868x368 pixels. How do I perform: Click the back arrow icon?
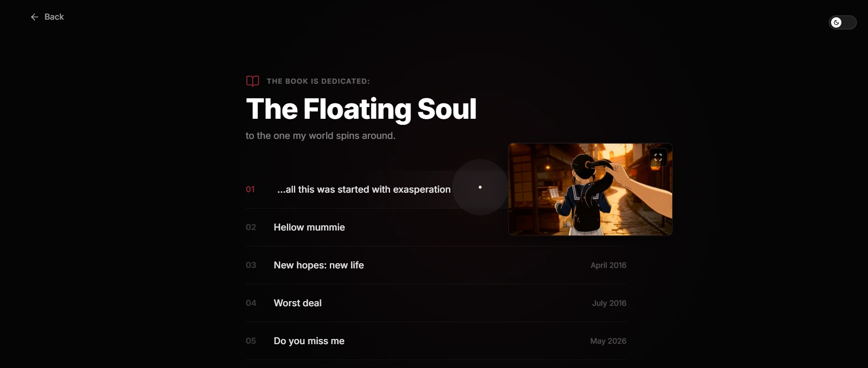point(35,17)
